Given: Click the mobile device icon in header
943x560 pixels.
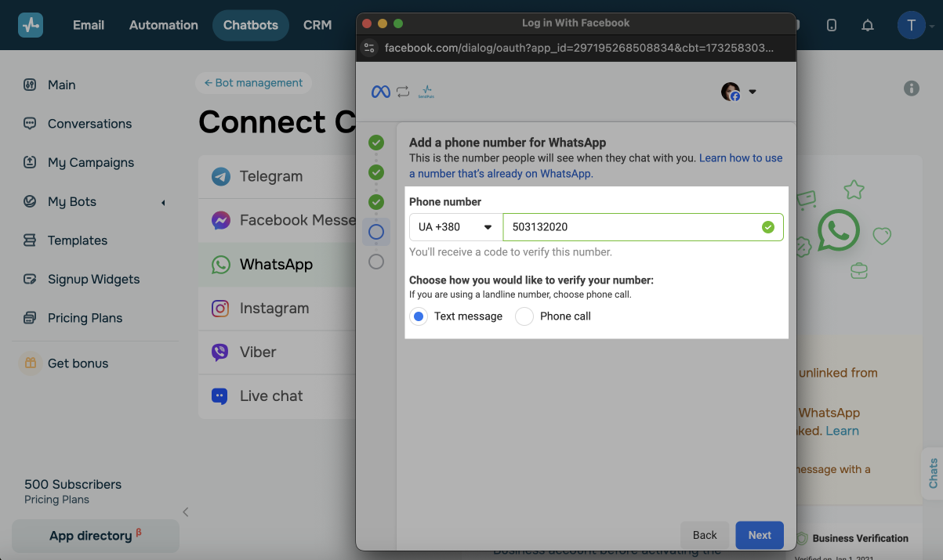Looking at the screenshot, I should click(832, 25).
